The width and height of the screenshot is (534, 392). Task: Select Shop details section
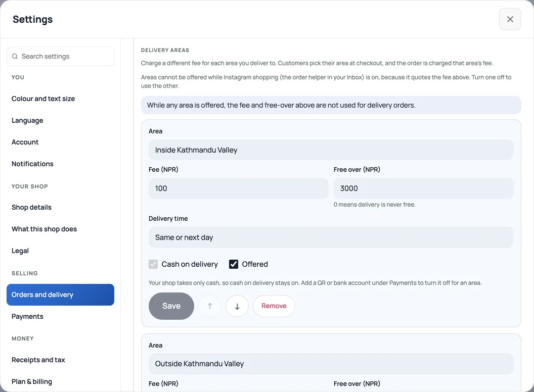(60, 207)
